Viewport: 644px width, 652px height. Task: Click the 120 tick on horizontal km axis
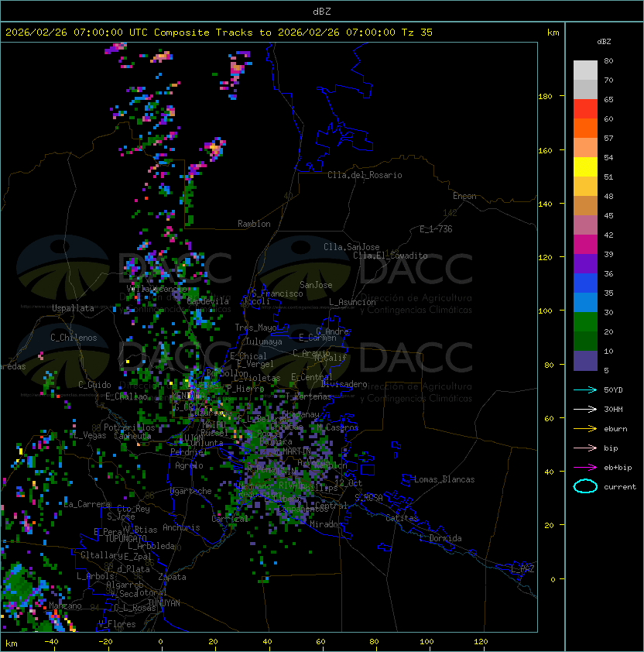click(481, 642)
